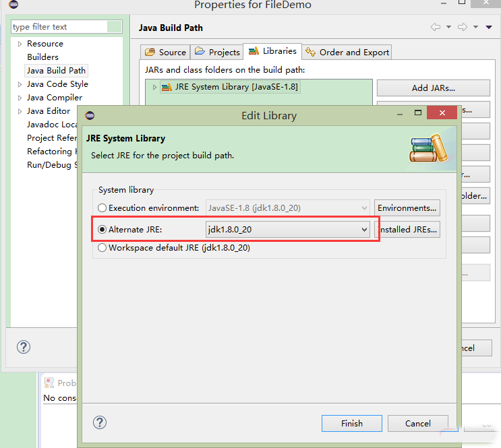Open the Alternate JRE jdk1.8.0_20 dropdown
This screenshot has width=501, height=448.
pos(287,230)
